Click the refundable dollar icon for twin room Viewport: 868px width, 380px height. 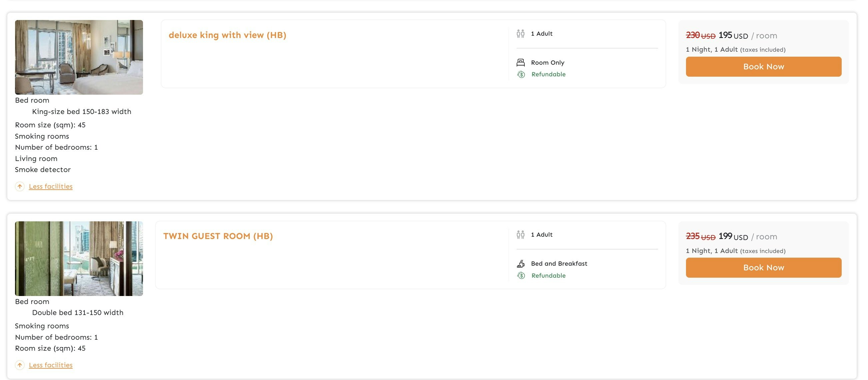(x=521, y=276)
